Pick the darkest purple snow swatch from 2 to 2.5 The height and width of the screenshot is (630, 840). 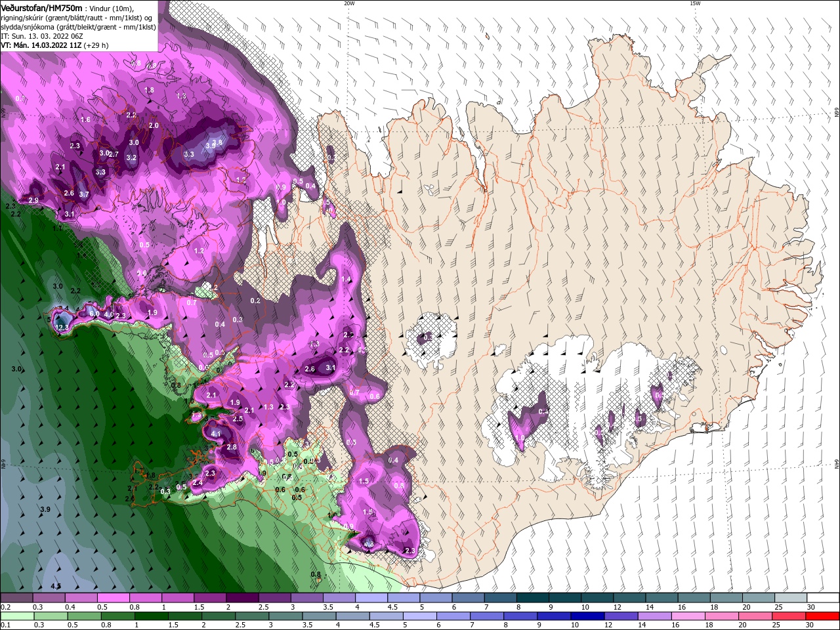point(242,598)
